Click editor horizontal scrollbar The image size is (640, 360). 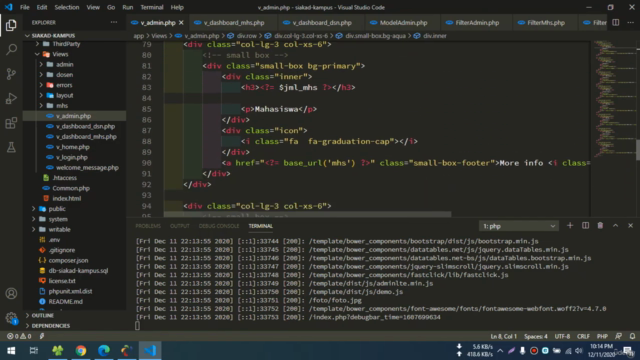307,214
